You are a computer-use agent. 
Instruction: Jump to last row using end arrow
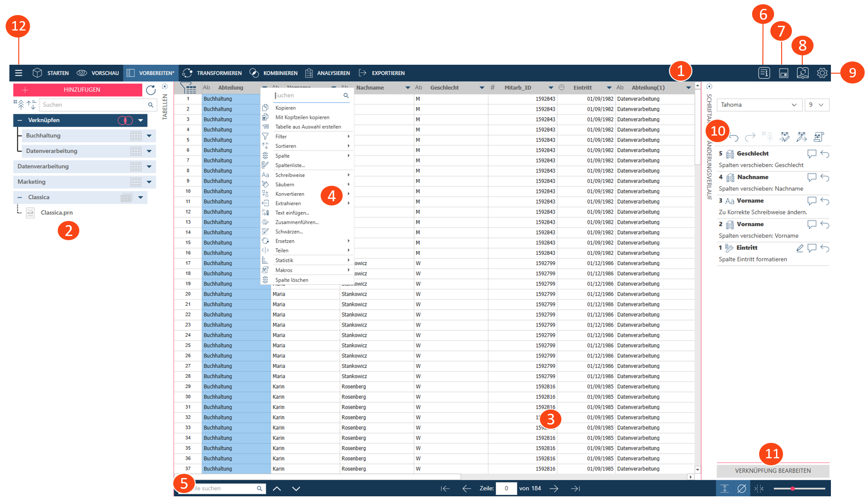pos(576,489)
